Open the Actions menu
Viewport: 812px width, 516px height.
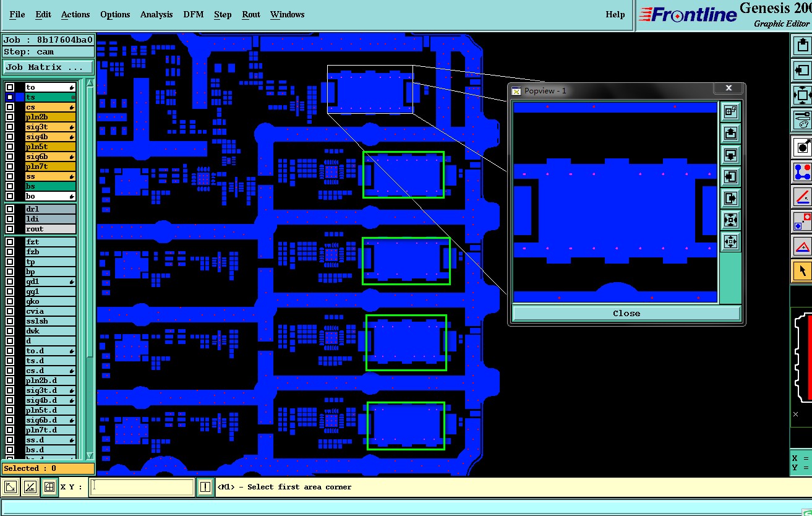click(x=75, y=14)
